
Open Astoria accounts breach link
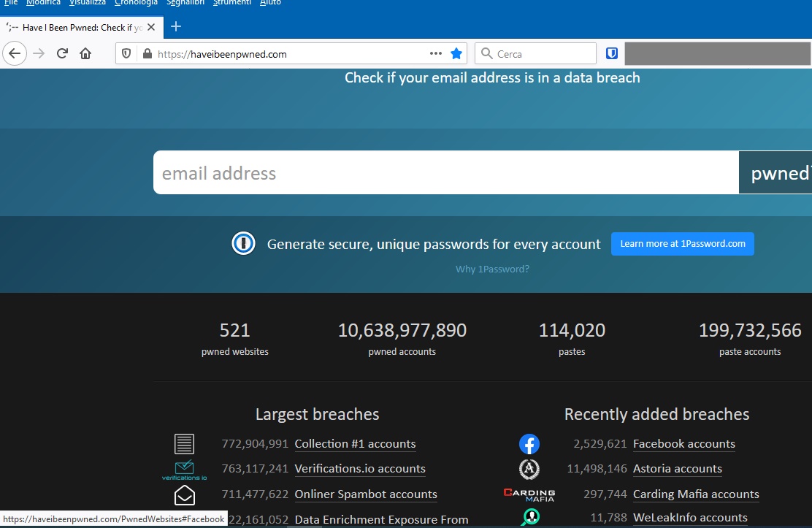tap(678, 469)
